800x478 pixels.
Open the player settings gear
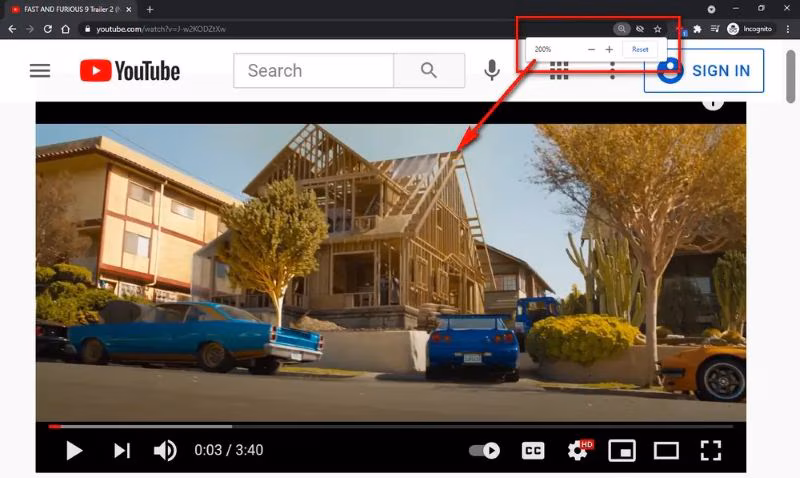coord(579,450)
